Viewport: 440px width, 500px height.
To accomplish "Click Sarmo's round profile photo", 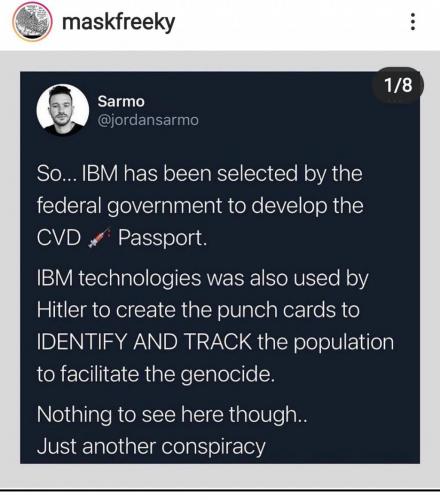I will pyautogui.click(x=62, y=110).
